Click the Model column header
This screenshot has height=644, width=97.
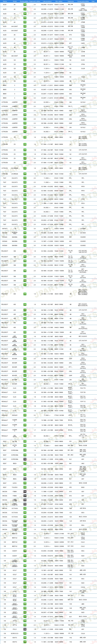(x=15, y=1)
